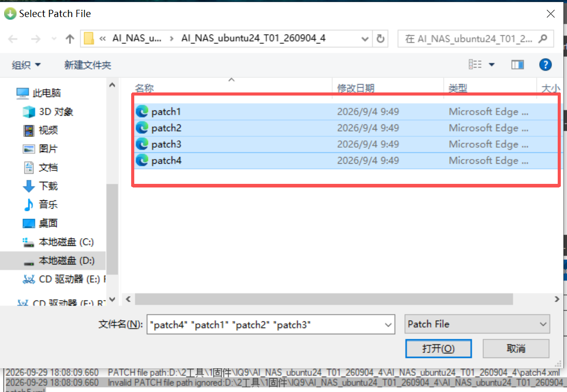Click the 3D 对象 cube icon

coord(28,112)
